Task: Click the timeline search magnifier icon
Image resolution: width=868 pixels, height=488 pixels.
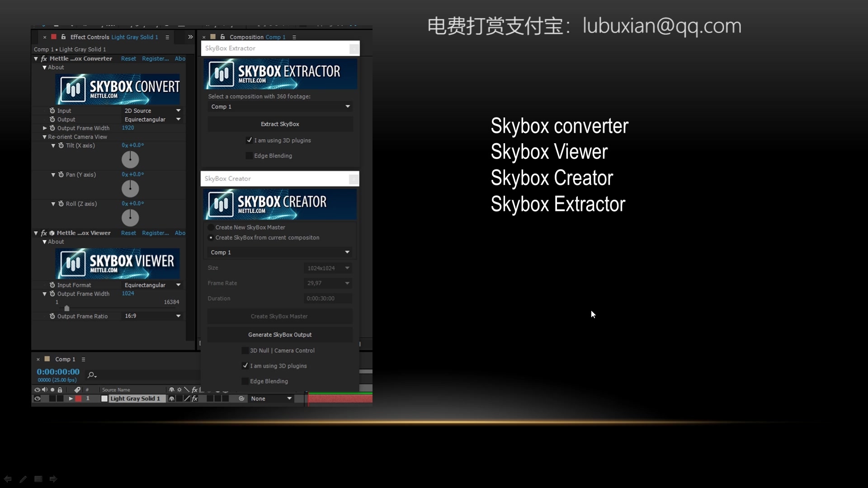Action: point(92,375)
